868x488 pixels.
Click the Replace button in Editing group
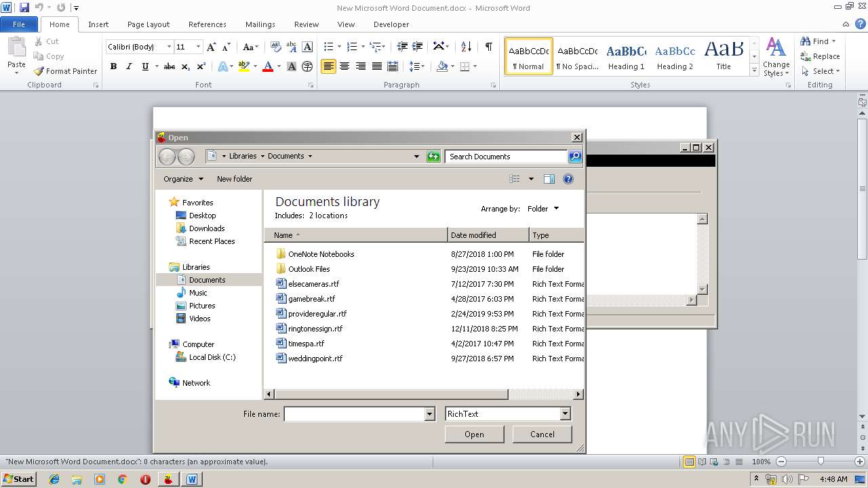(821, 56)
